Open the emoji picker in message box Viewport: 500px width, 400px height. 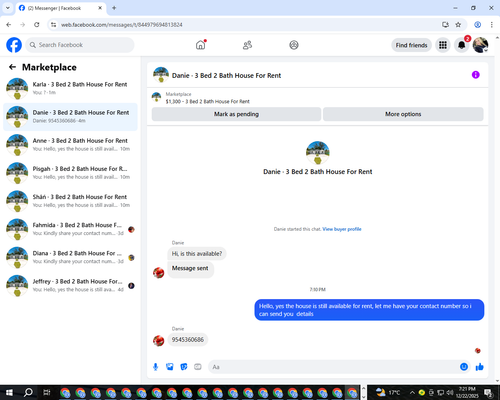(464, 367)
